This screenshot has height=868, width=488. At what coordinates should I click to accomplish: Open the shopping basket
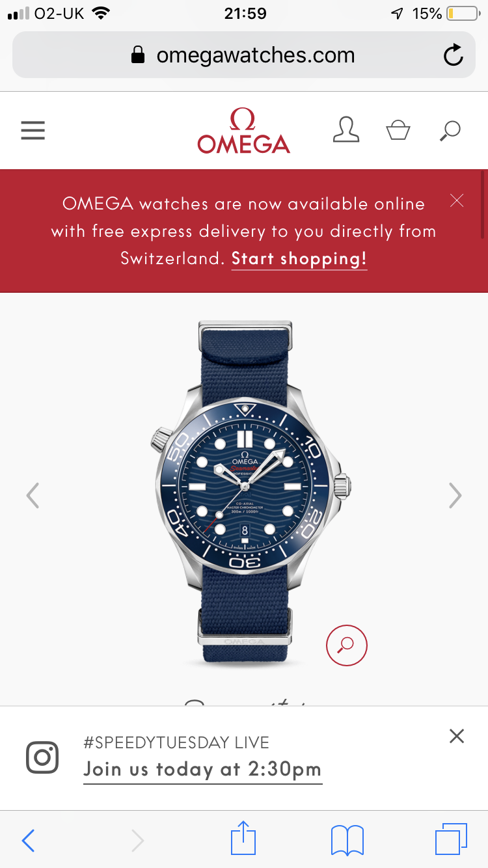(x=398, y=130)
